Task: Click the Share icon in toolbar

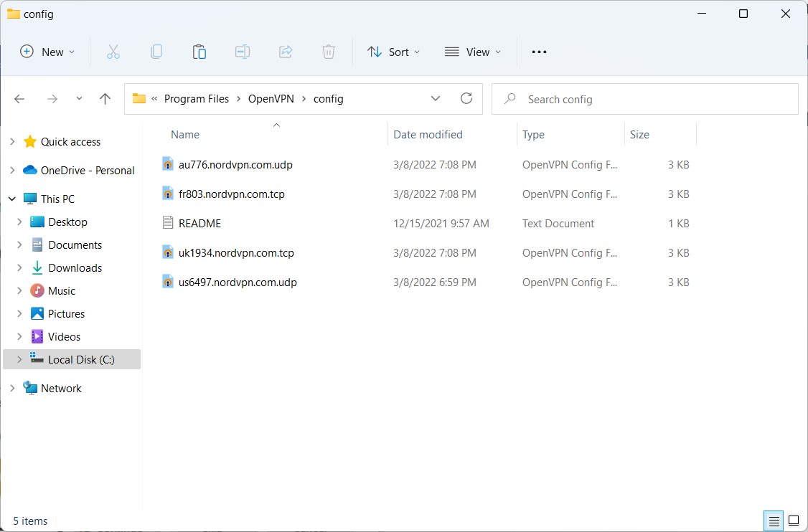Action: click(x=286, y=52)
